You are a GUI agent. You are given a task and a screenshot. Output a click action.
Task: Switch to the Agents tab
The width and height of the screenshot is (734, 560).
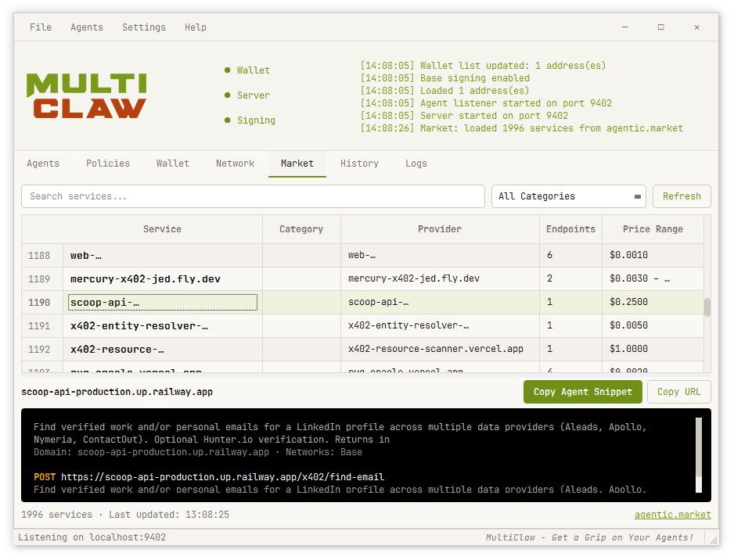tap(43, 163)
